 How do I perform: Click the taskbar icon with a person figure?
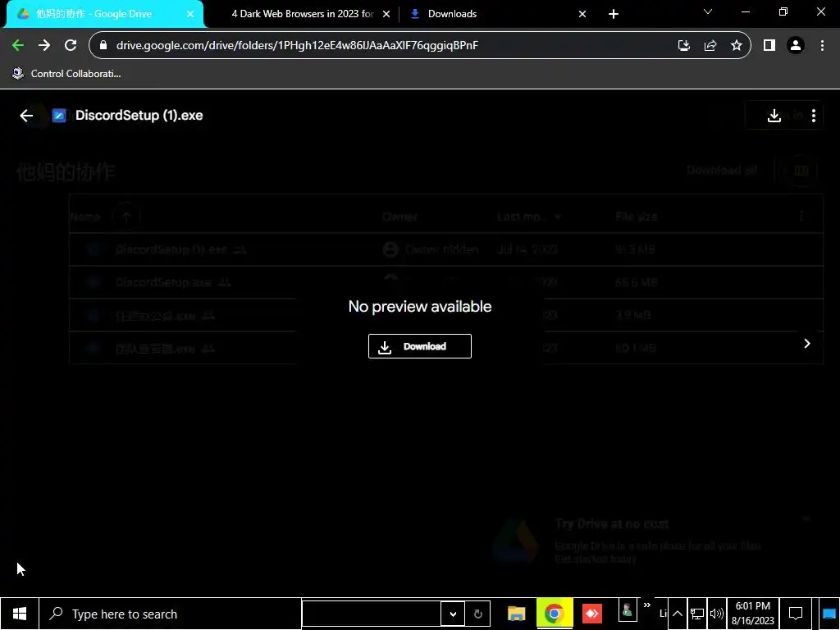(628, 610)
